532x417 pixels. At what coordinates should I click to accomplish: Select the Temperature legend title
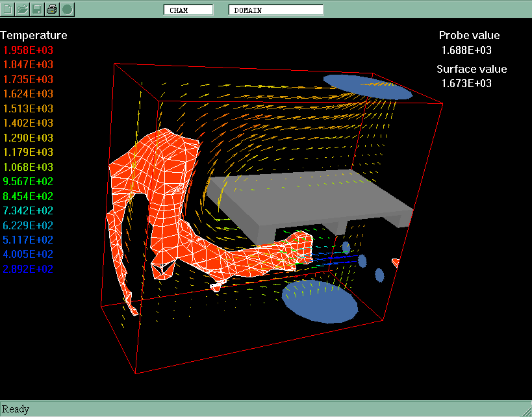point(34,35)
